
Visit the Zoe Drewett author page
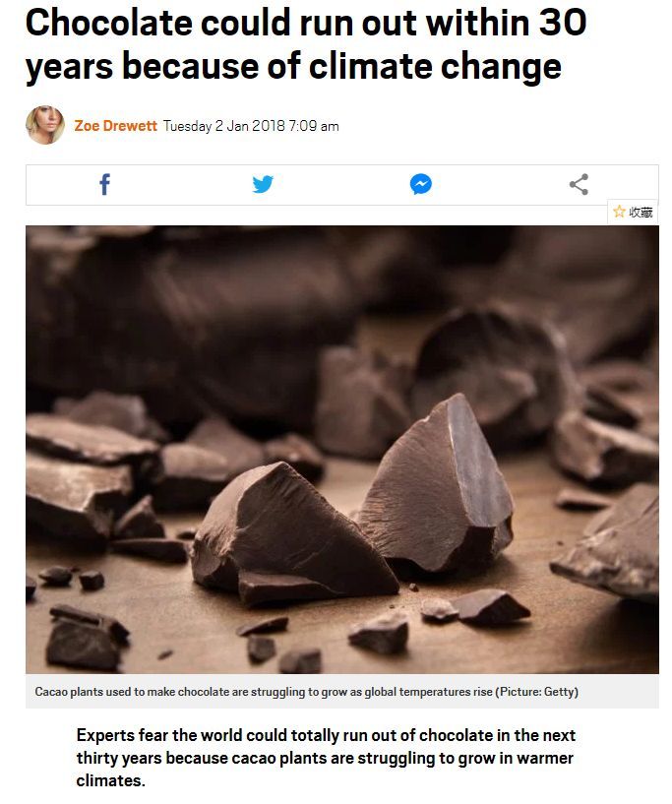[x=115, y=126]
